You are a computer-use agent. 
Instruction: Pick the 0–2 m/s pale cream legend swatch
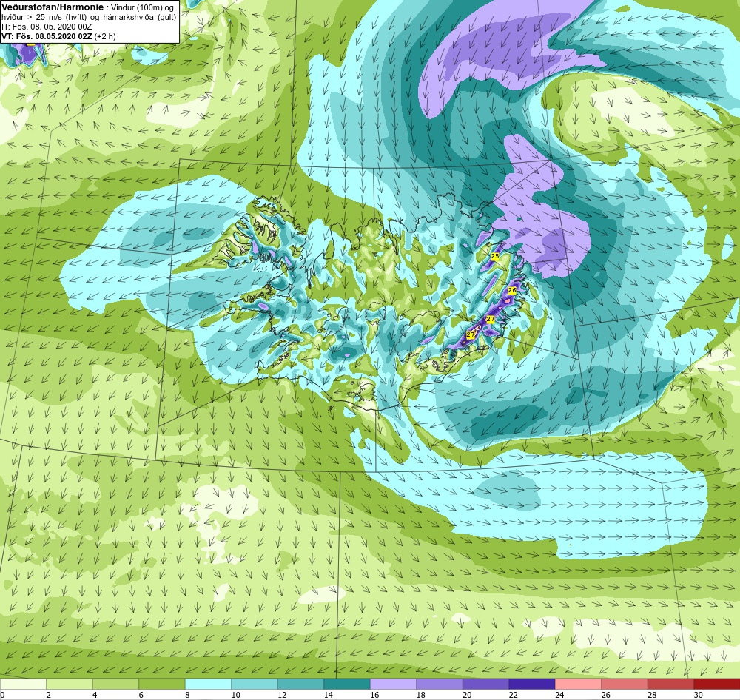click(23, 684)
